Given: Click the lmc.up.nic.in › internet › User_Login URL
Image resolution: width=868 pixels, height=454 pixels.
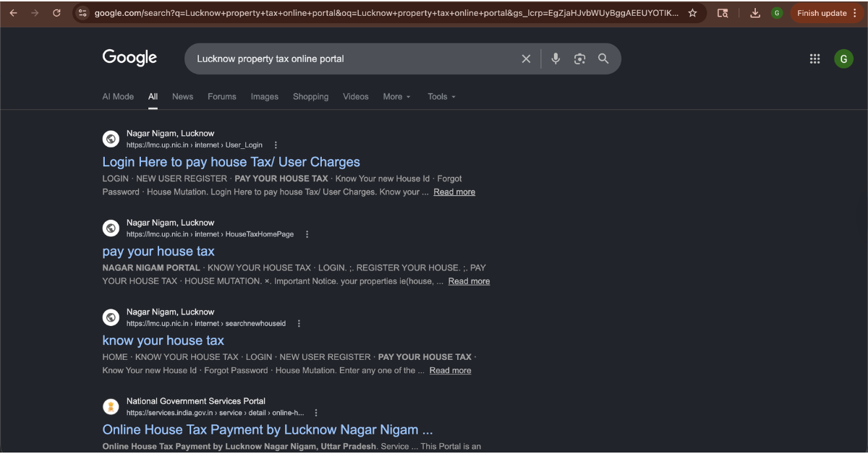Looking at the screenshot, I should point(195,145).
